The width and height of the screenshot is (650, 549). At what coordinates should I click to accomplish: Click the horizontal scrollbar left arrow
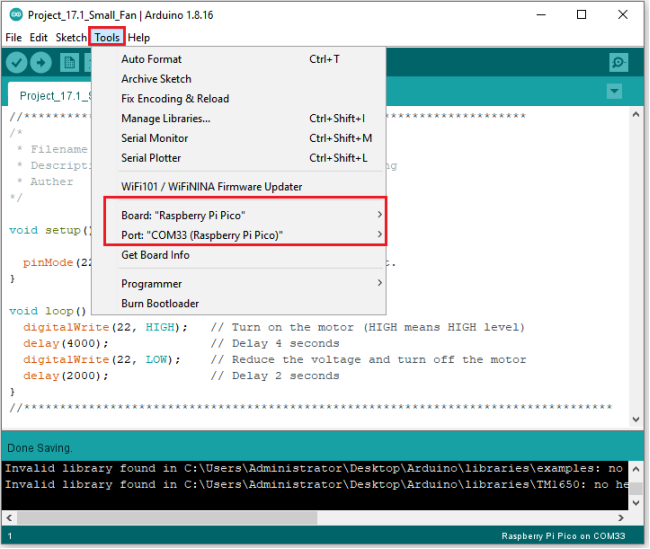pyautogui.click(x=9, y=517)
